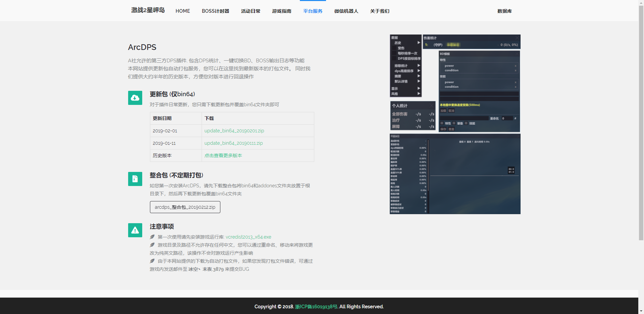
Task: Download update_bin64_20190111.zip
Action: (233, 143)
